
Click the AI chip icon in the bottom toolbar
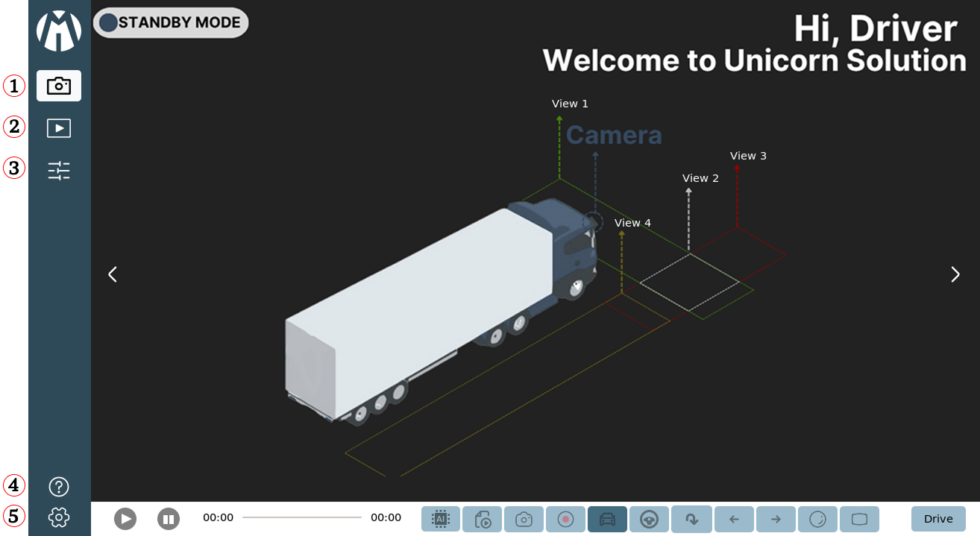click(x=441, y=519)
